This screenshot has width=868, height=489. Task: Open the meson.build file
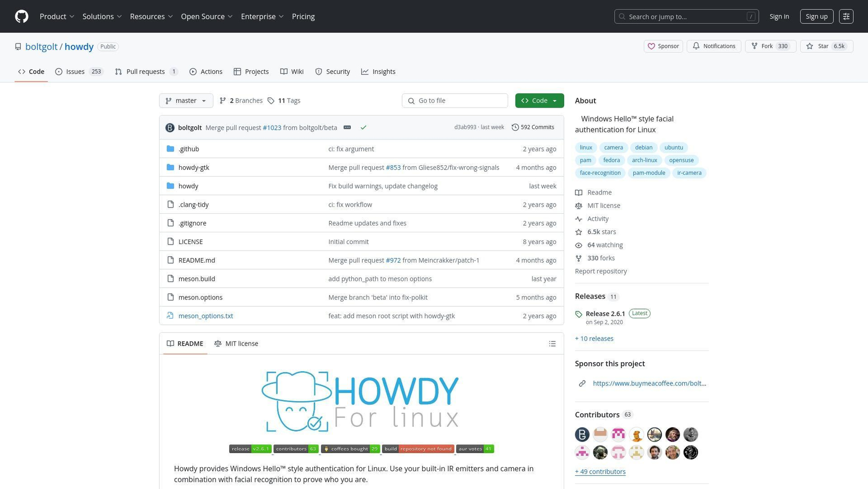pyautogui.click(x=197, y=279)
